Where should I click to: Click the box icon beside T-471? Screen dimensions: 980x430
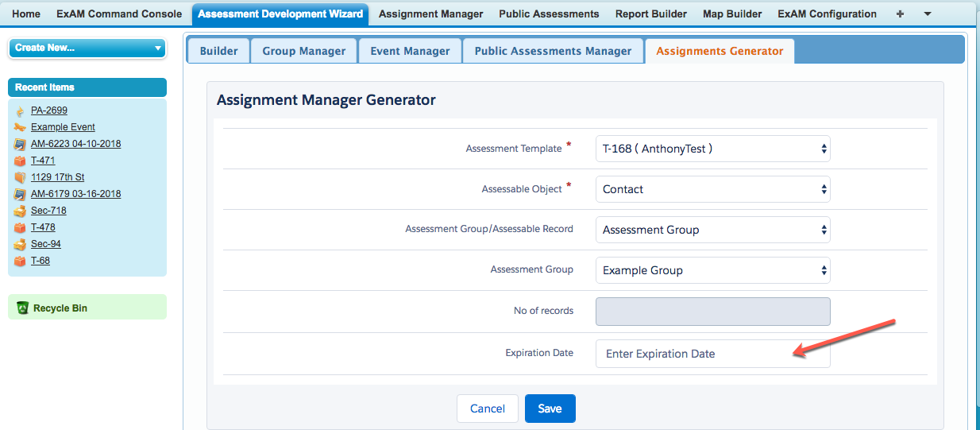tap(20, 161)
